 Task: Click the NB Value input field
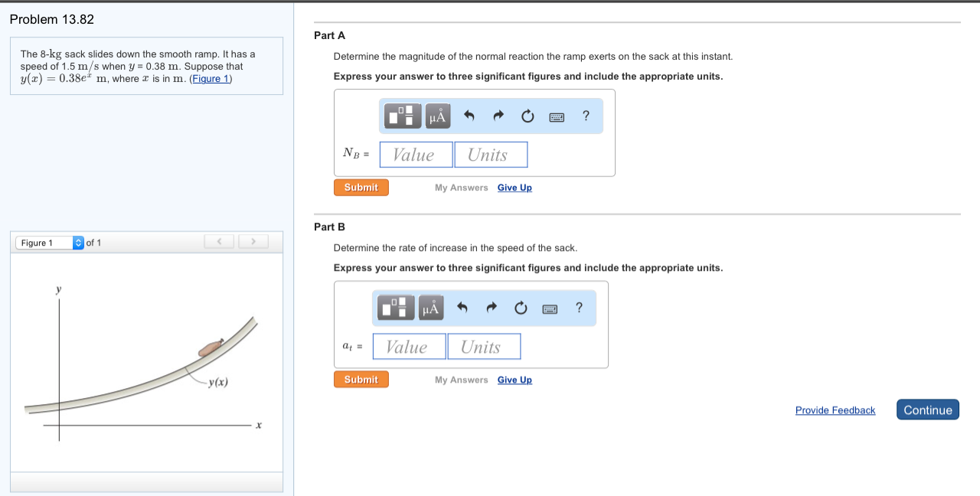[416, 155]
